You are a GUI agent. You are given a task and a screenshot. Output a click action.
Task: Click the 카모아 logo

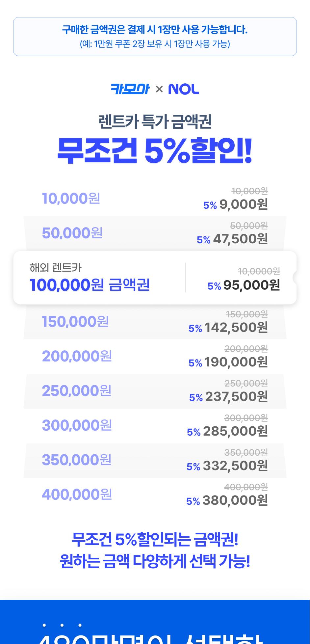click(130, 89)
